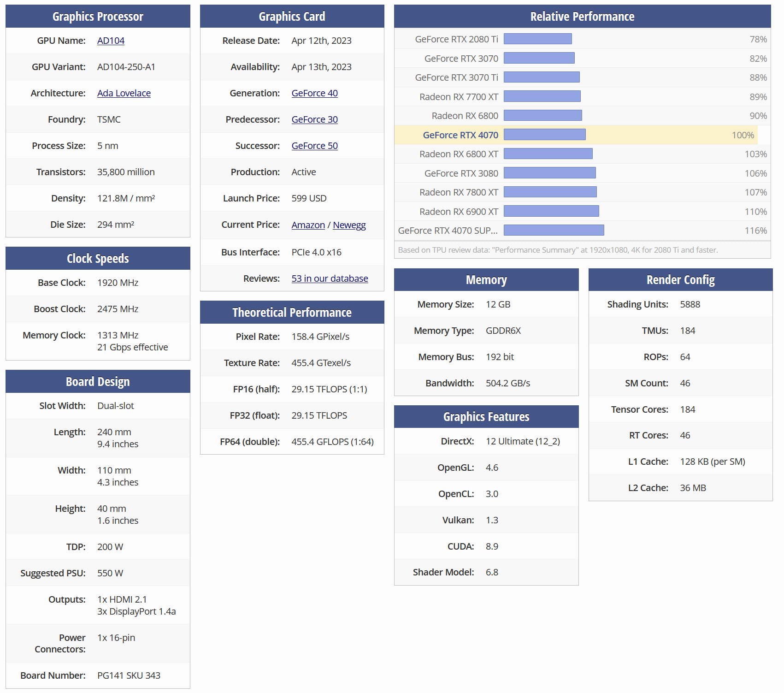Click the Render Config section header
The height and width of the screenshot is (693, 784).
pos(681,279)
